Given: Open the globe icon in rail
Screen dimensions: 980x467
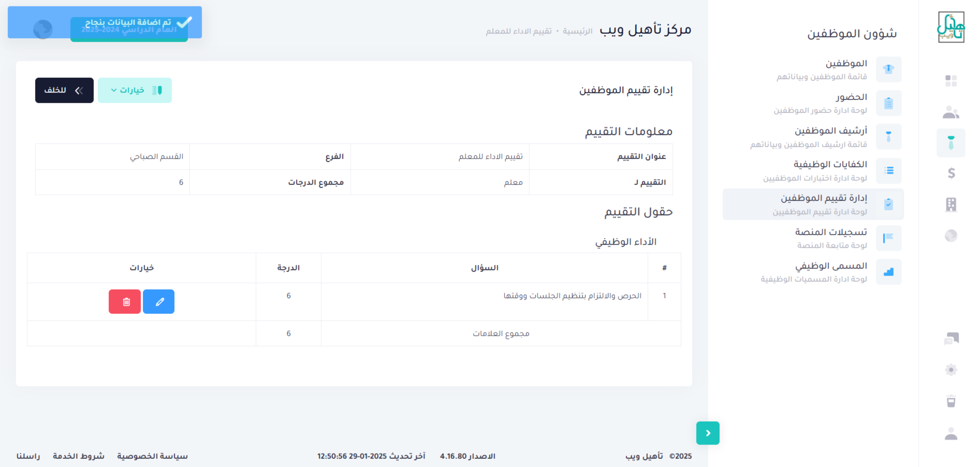Looking at the screenshot, I should pyautogui.click(x=951, y=236).
